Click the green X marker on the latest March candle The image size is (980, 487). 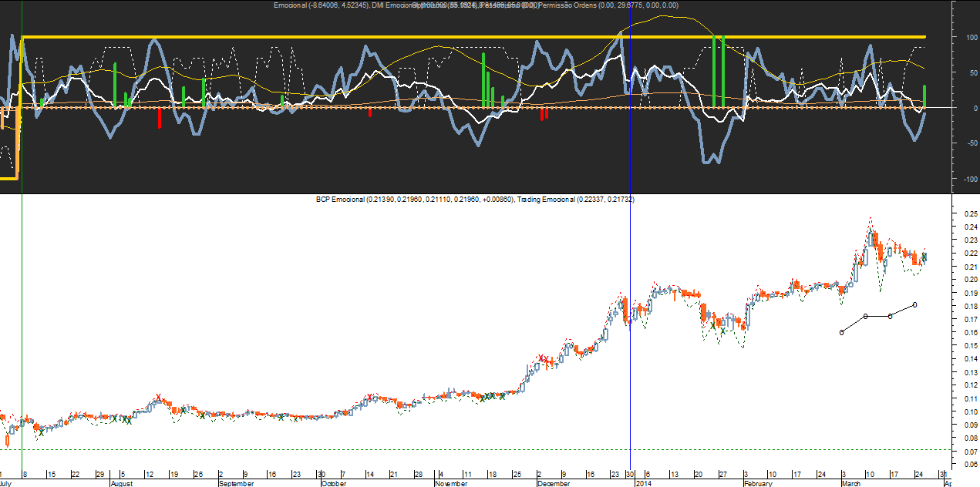(924, 257)
